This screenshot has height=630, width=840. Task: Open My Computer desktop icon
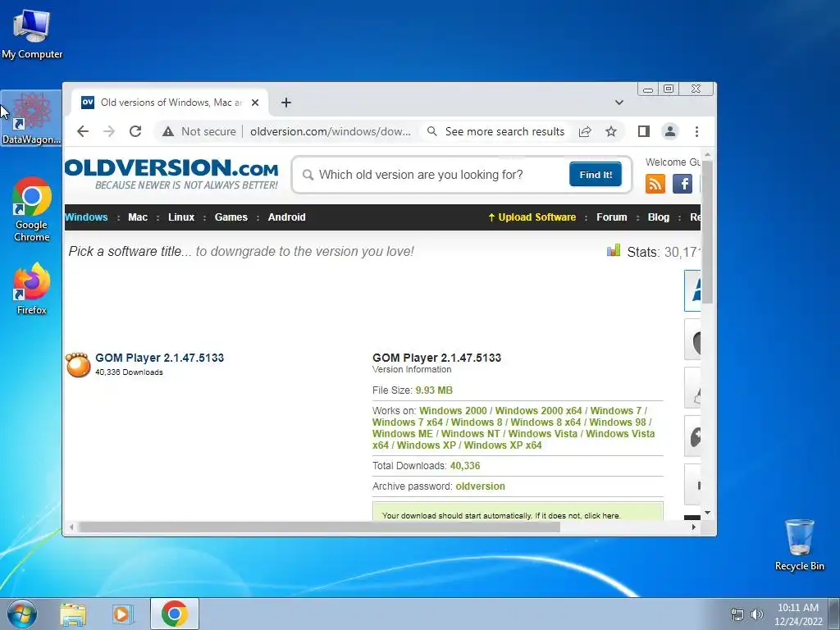coord(32,33)
